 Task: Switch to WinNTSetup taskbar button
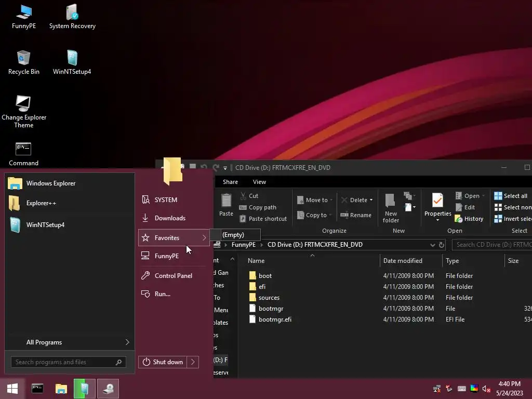click(85, 389)
